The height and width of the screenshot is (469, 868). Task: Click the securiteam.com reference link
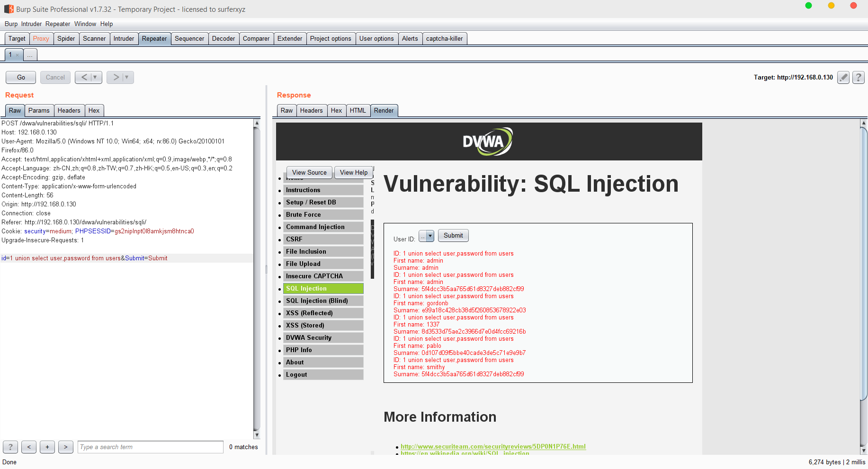[493, 446]
